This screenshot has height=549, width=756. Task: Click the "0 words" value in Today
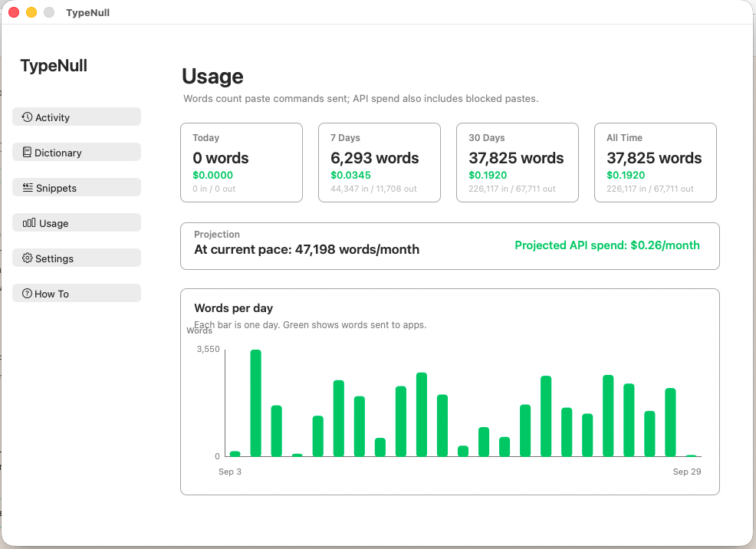point(221,158)
